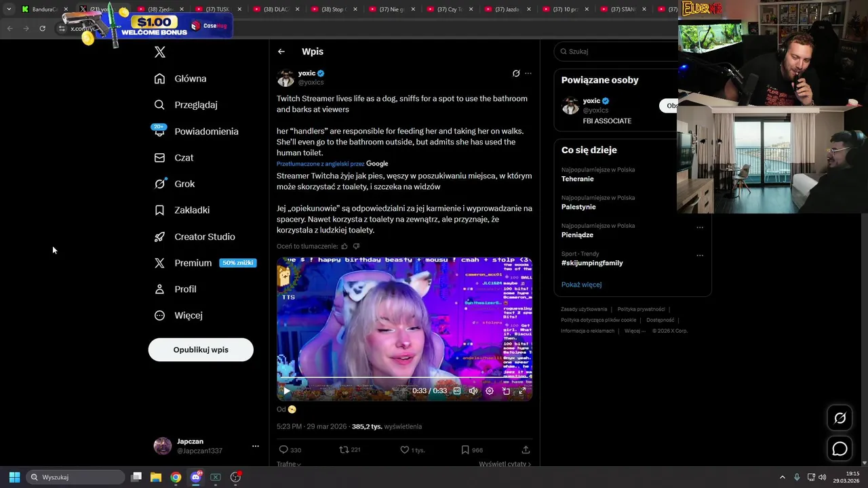The height and width of the screenshot is (488, 868).
Task: Click the Od source emoji below the video
Action: click(292, 409)
